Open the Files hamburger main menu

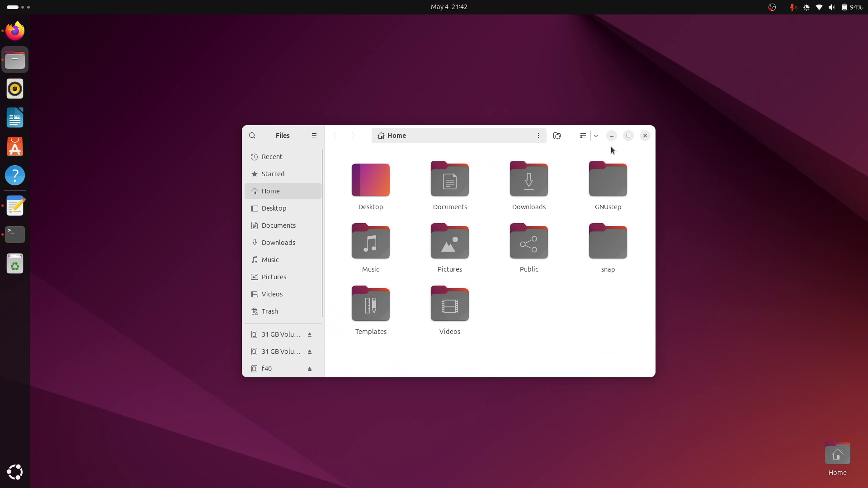click(314, 136)
